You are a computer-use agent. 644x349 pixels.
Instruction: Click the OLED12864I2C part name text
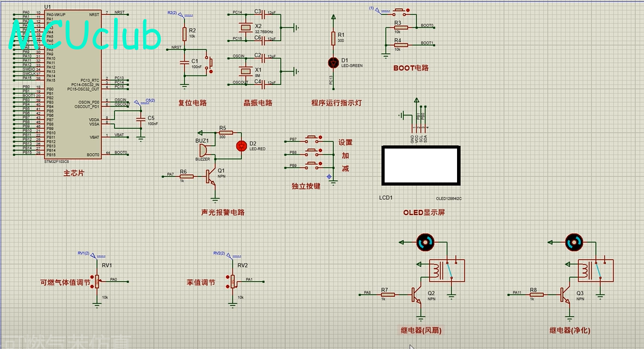pyautogui.click(x=449, y=199)
